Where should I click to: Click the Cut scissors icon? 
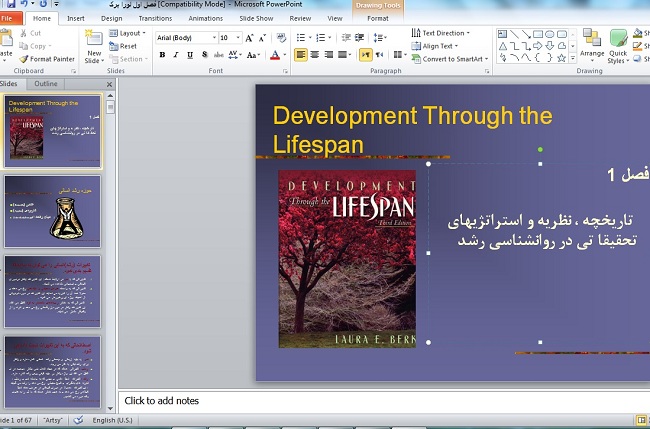tap(24, 33)
